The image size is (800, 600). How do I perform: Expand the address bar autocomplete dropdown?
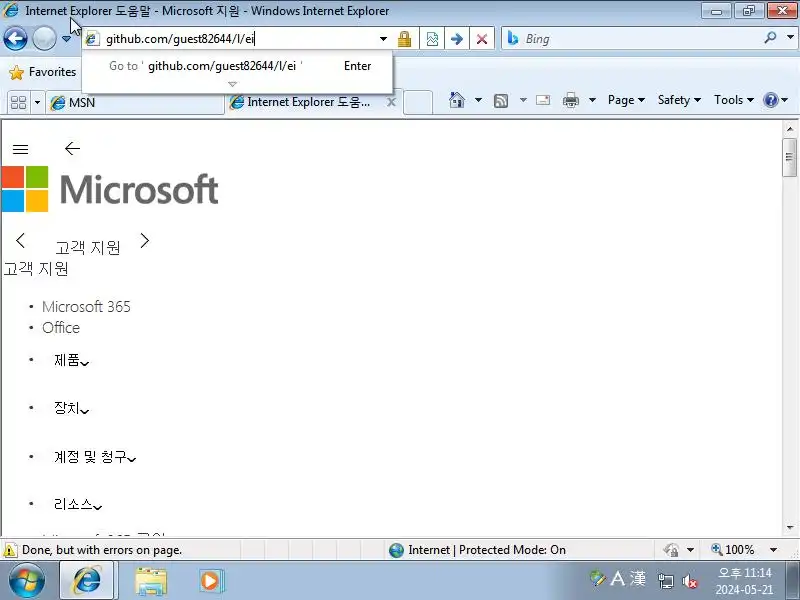[383, 39]
